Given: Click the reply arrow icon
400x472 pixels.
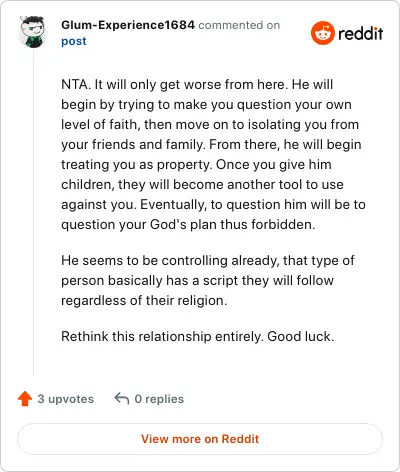Looking at the screenshot, I should click(x=122, y=398).
